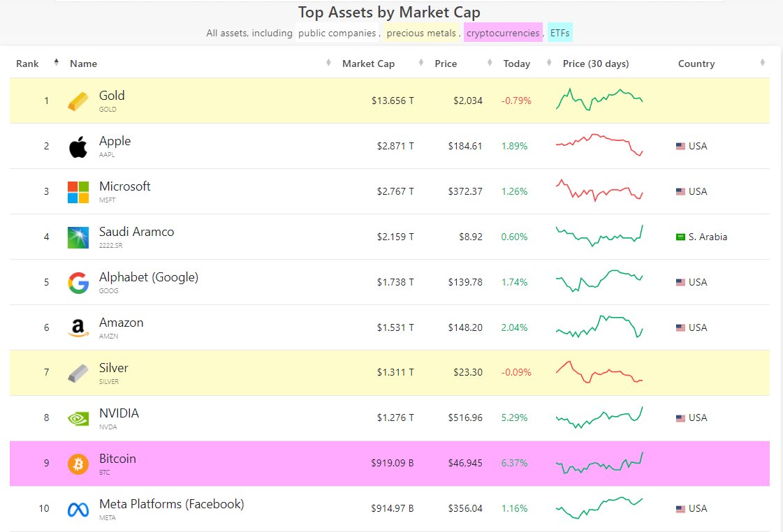Click Meta's market cap $914.97 B

pyautogui.click(x=393, y=508)
